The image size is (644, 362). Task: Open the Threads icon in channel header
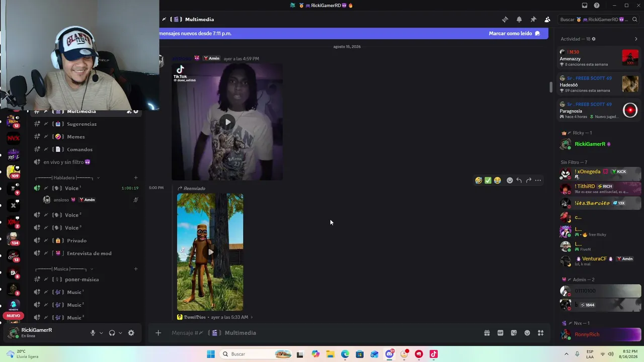[505, 20]
